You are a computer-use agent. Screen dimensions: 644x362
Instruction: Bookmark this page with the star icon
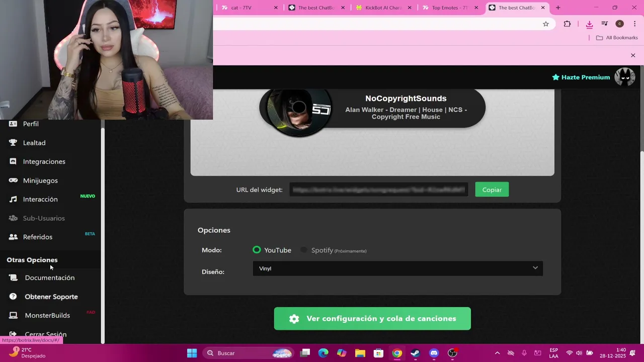coord(546,24)
